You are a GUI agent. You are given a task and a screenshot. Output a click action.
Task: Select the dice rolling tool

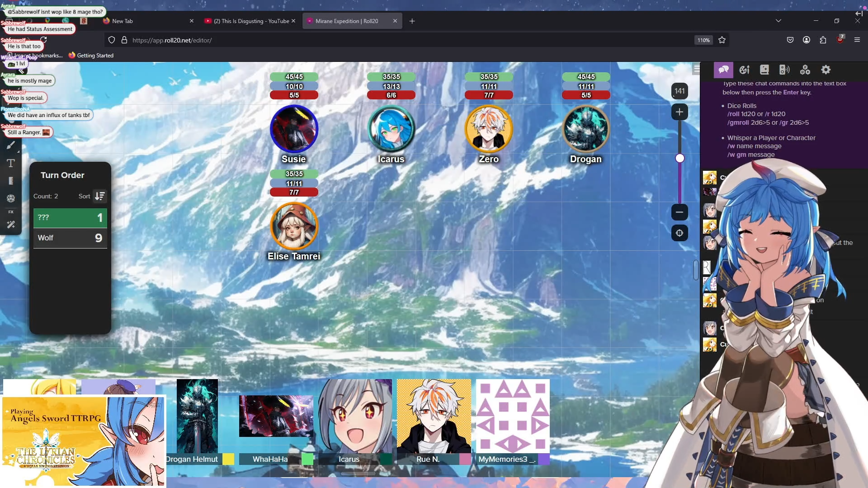(11, 198)
